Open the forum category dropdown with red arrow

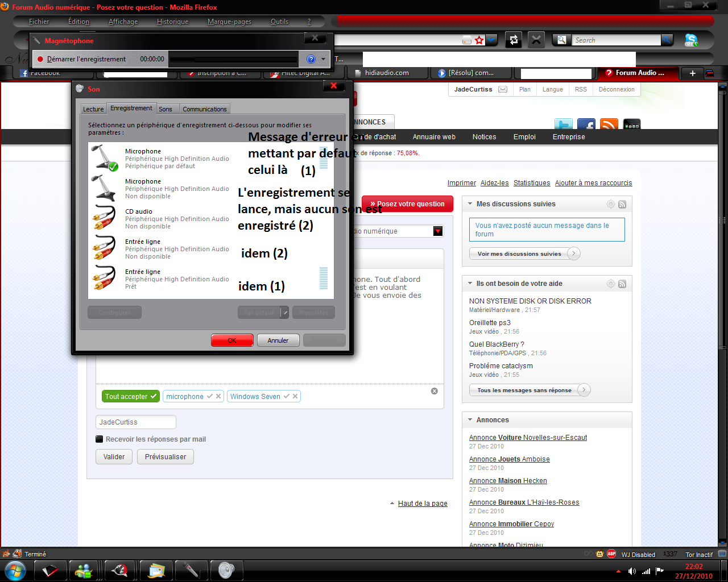coord(438,231)
